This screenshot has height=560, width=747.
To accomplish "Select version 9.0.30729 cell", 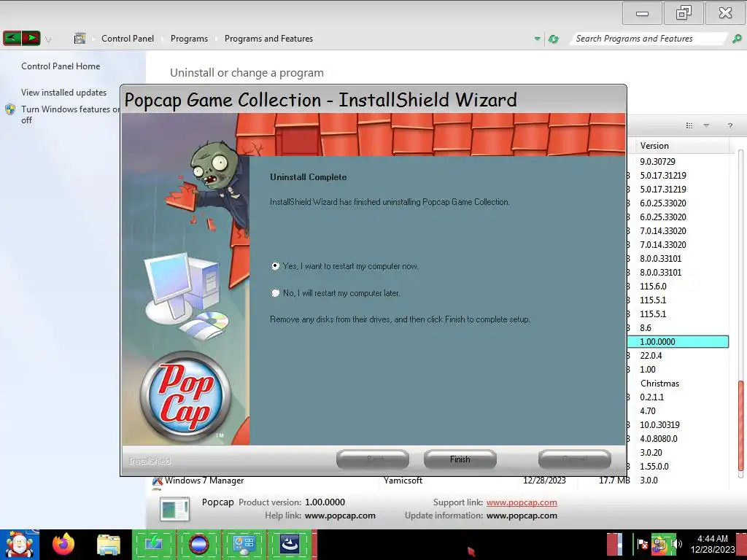I will coord(657,161).
